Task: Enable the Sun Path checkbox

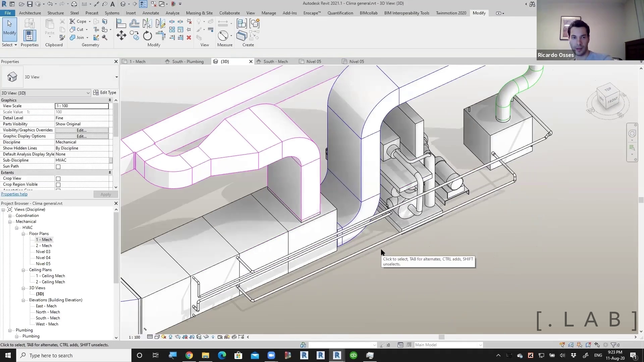Action: pos(58,167)
